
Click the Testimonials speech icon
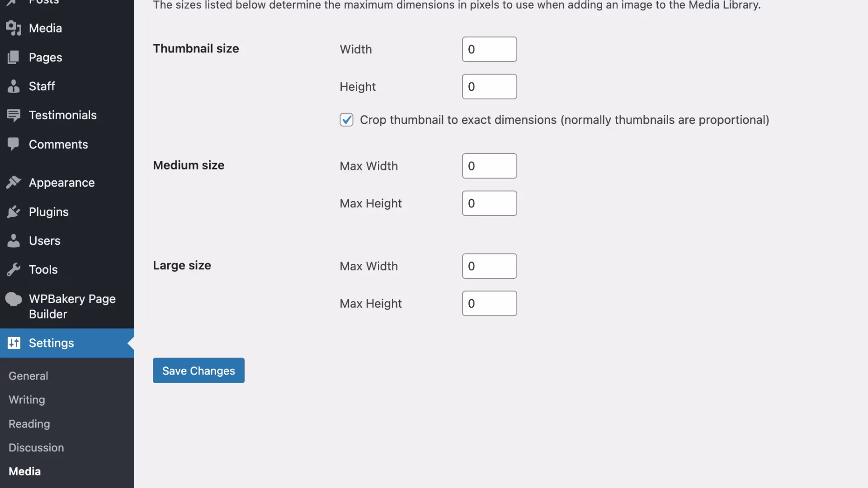[14, 115]
